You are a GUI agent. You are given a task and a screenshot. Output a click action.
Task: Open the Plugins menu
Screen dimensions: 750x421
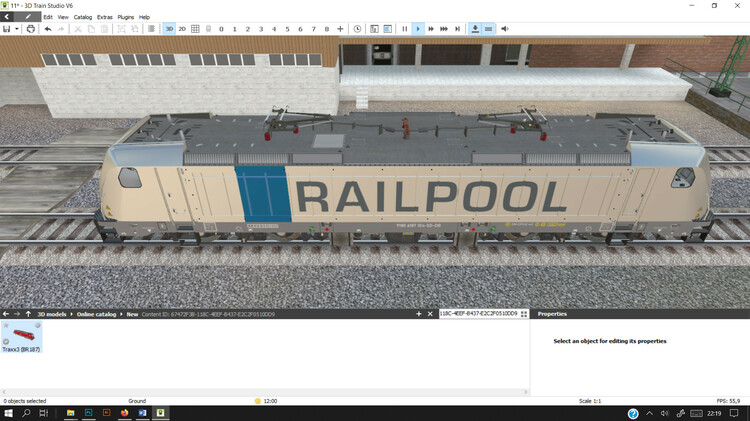pos(125,17)
